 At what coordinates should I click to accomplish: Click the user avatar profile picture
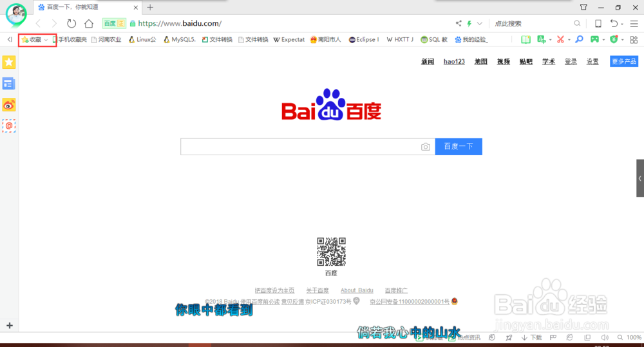(x=16, y=14)
